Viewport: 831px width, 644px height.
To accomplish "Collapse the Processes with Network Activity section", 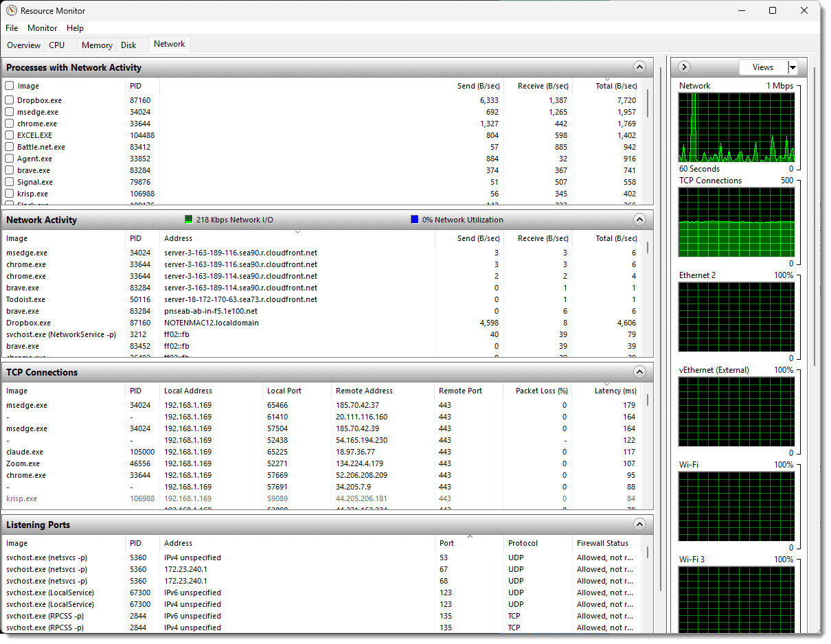I will [639, 67].
